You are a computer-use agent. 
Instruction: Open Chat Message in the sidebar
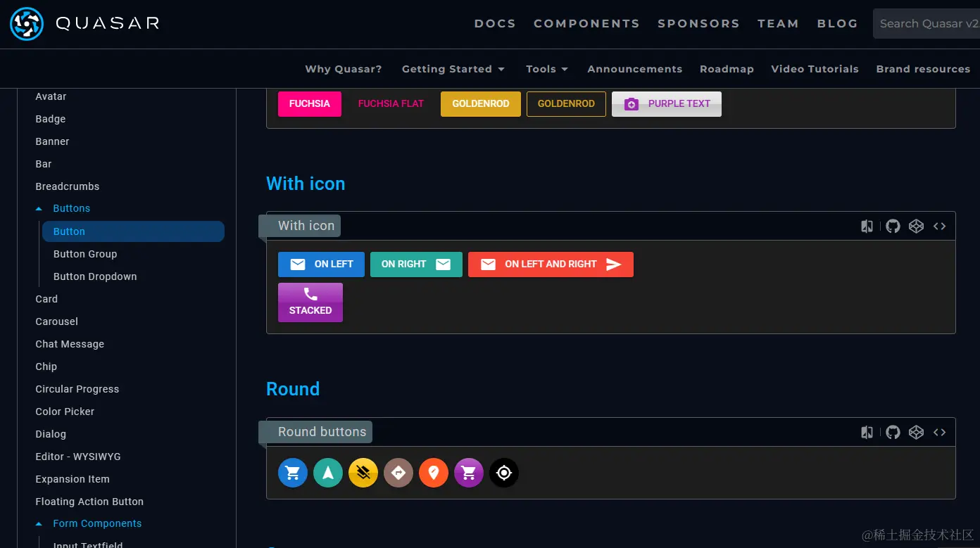(x=70, y=344)
